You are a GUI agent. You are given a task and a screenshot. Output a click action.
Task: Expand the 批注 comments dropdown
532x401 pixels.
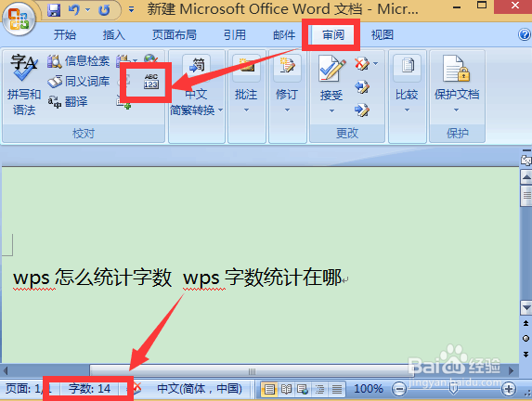coord(246,110)
